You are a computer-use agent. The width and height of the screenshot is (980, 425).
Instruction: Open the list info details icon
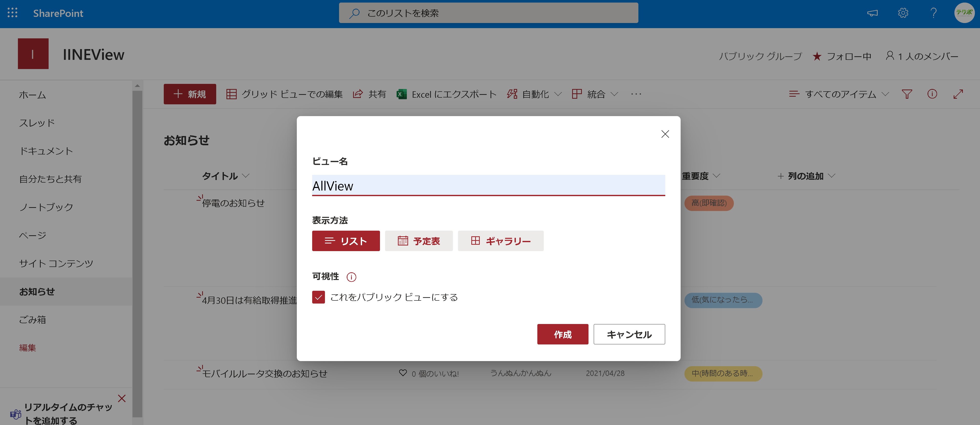click(932, 94)
